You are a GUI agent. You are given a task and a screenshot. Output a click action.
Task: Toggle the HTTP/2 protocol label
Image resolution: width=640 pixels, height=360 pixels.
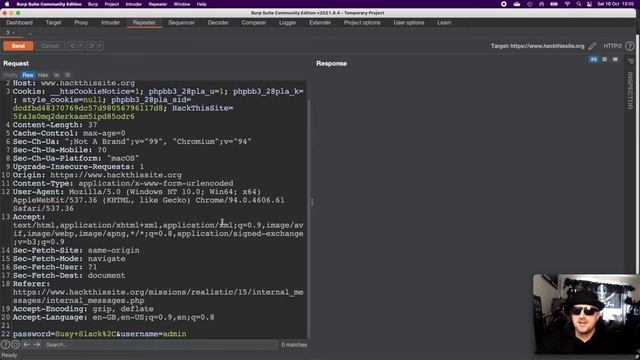coord(612,46)
